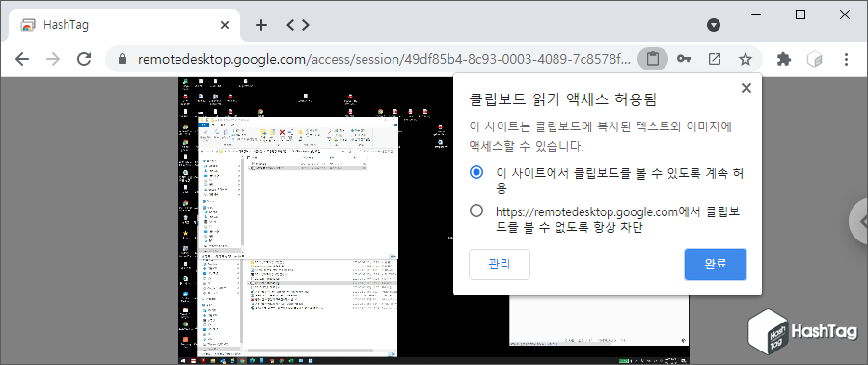868x365 pixels.
Task: Expand the remote desktop side panel arrow
Action: (860, 221)
